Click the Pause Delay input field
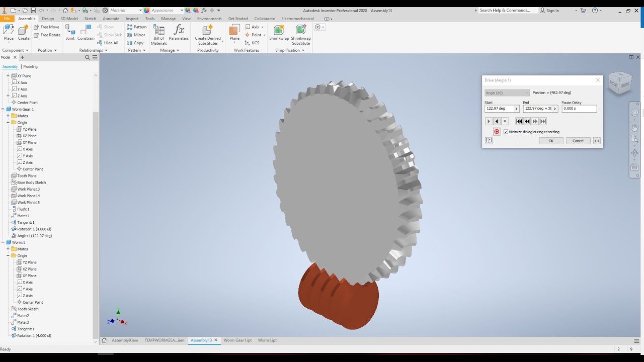Viewport: 644px width, 362px height. (x=579, y=109)
